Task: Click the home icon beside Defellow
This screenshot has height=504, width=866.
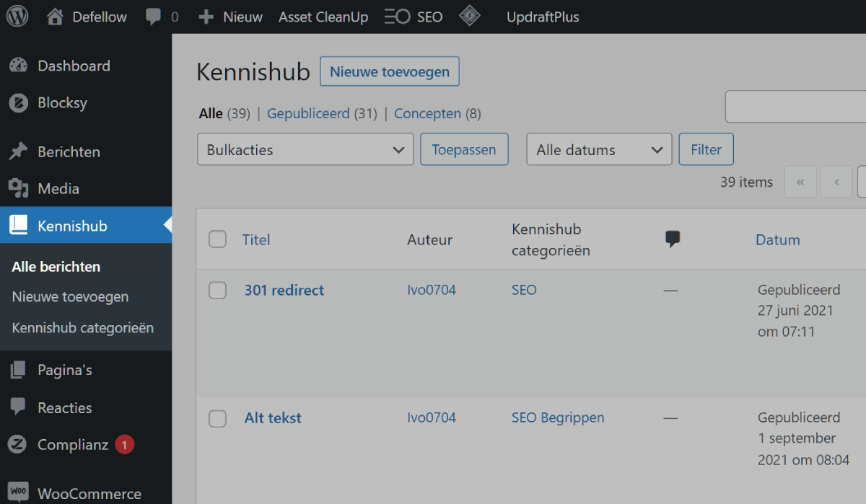Action: pyautogui.click(x=55, y=17)
